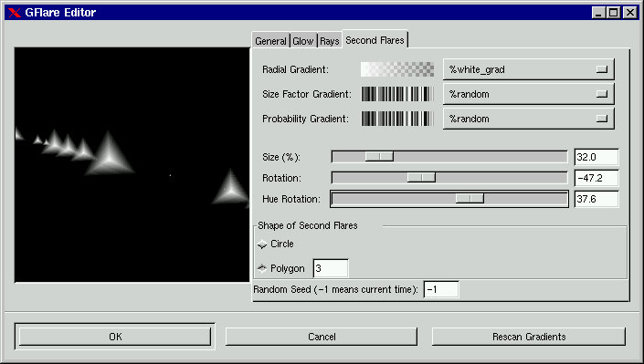Click the Radial Gradient preview swatch

[x=397, y=69]
